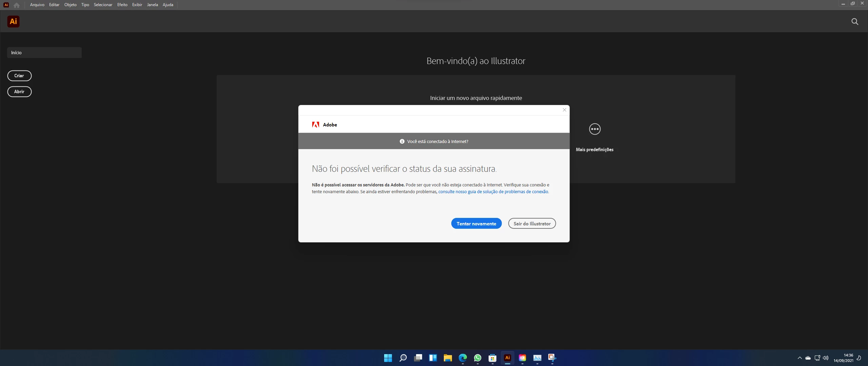Expand hidden system tray icons chevron
Viewport: 868px width, 366px height.
click(800, 358)
